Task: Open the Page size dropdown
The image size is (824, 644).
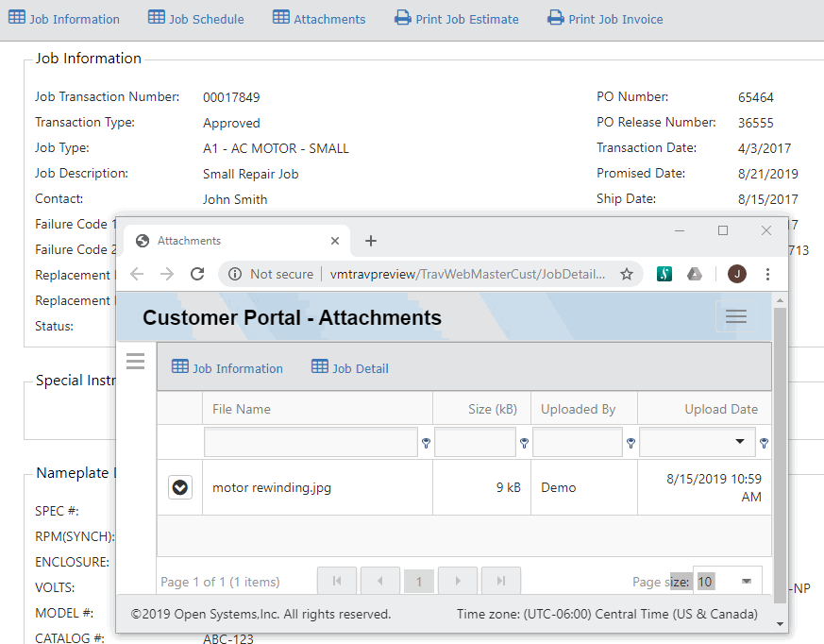Action: pyautogui.click(x=747, y=582)
